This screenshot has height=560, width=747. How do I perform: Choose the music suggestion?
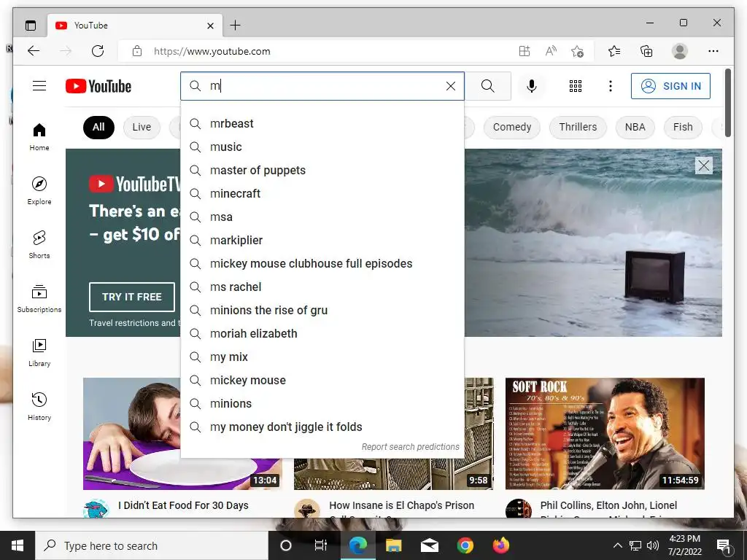pyautogui.click(x=322, y=147)
